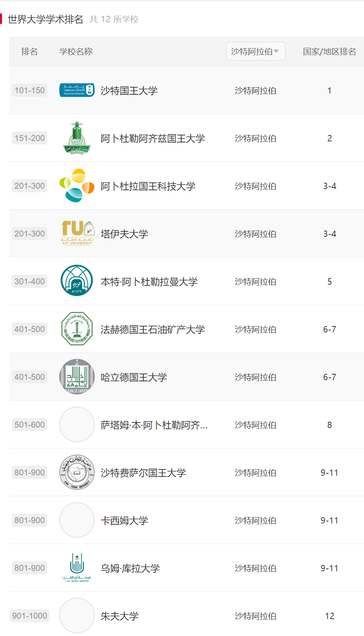The height and width of the screenshot is (636, 364).
Task: Click 沙特阿拉伯 in the 塔伊夫大学 row
Action: tap(255, 234)
